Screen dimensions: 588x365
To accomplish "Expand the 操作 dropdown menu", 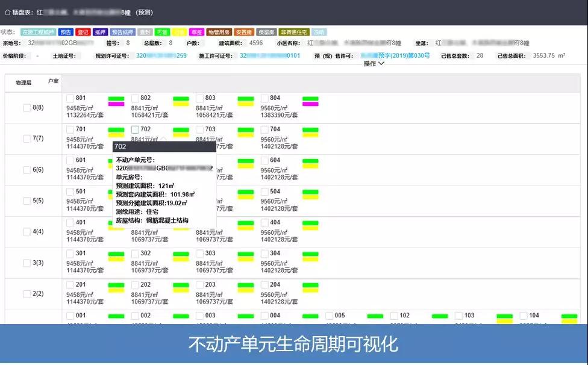I will coord(374,63).
